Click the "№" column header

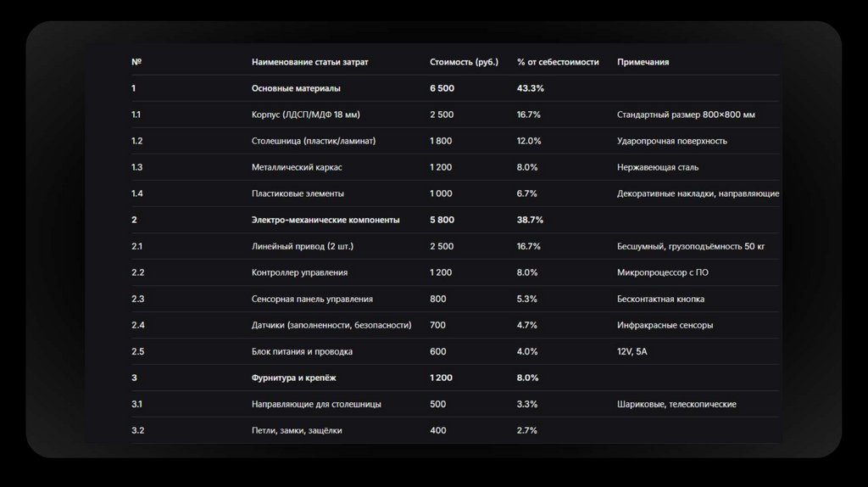point(136,62)
